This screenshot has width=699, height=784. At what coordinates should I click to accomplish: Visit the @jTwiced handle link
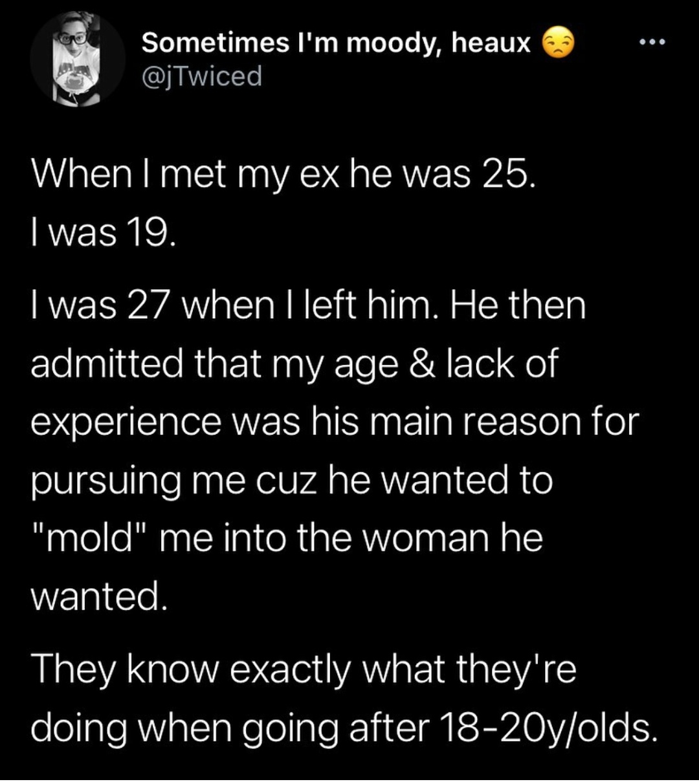pos(202,76)
